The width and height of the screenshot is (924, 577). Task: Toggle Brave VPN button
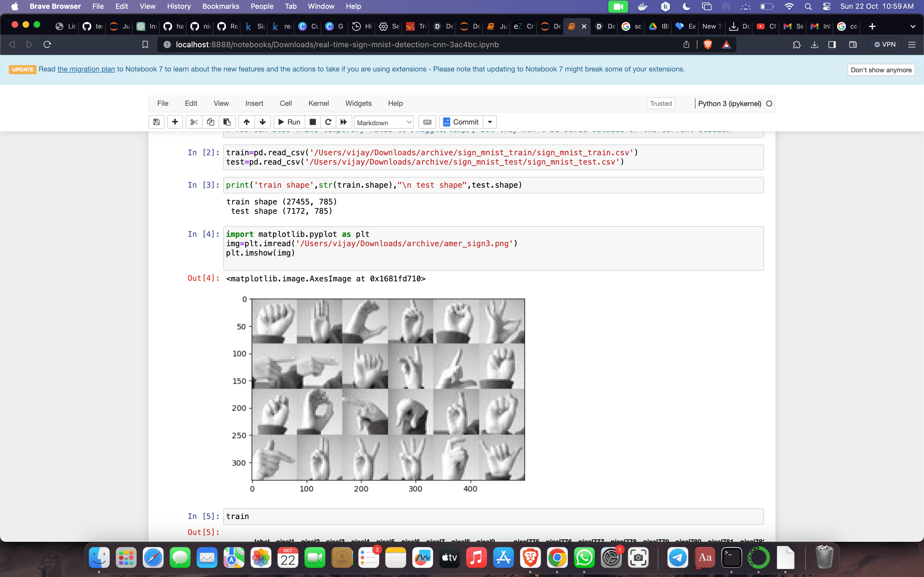[885, 45]
